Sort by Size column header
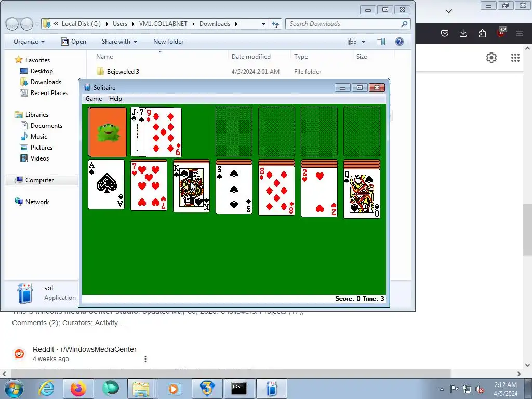This screenshot has width=532, height=399. 362,57
